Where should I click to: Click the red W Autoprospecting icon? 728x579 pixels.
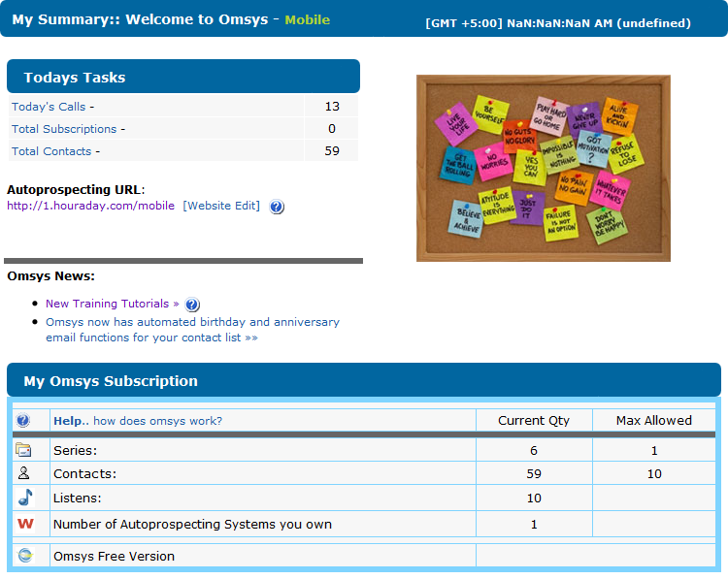25,524
